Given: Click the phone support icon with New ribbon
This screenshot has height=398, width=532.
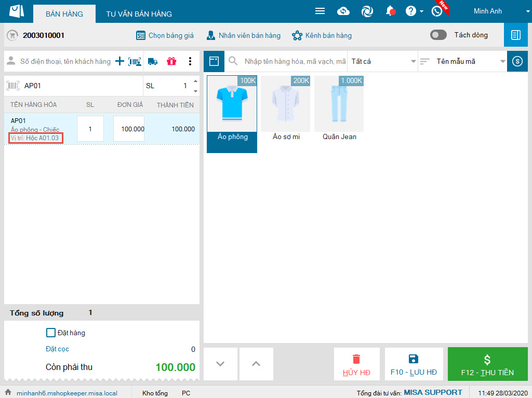Looking at the screenshot, I should click(x=437, y=11).
